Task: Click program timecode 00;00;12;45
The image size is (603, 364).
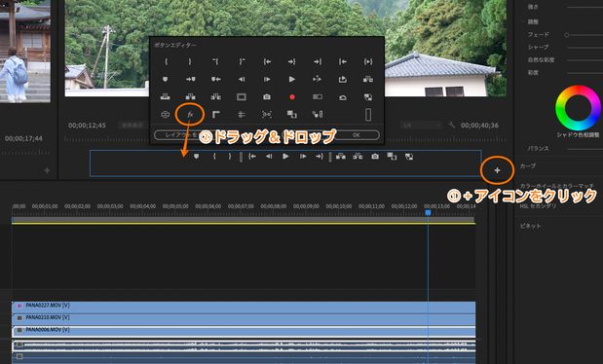Action: (87, 126)
